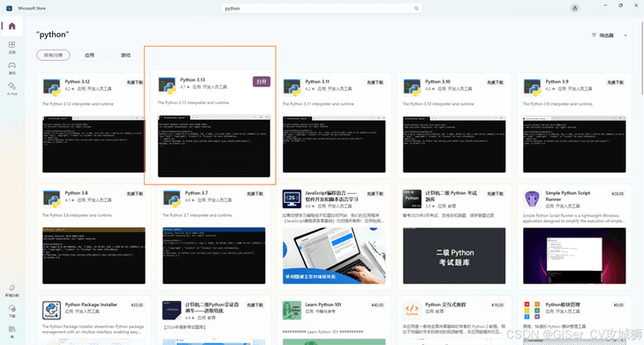This screenshot has width=644, height=345.
Task: Click ¥16.00 price on Python 交互式教程
Action: [x=497, y=305]
